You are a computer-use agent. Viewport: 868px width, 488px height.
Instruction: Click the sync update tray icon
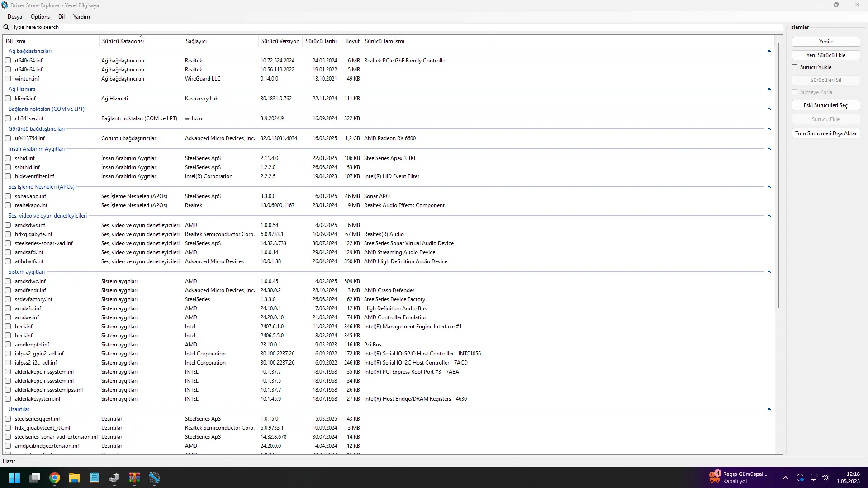800,478
